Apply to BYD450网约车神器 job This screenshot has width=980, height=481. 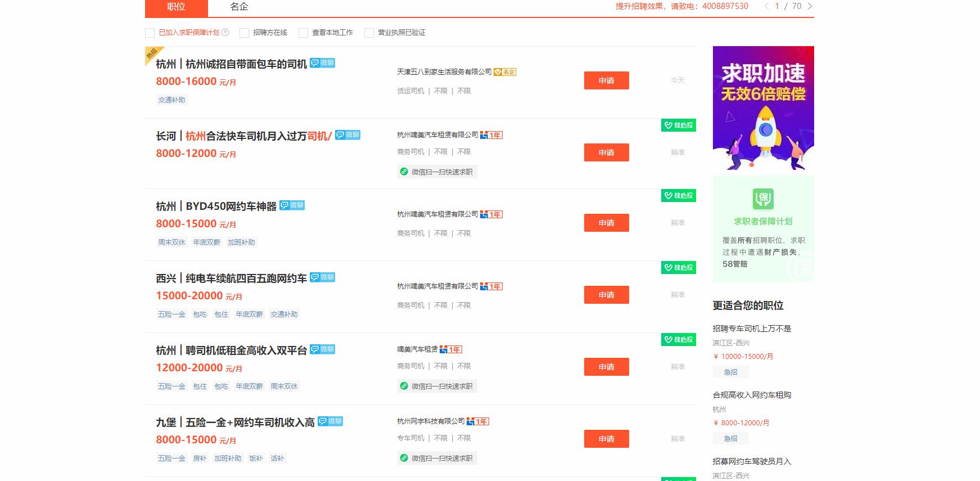pos(606,223)
